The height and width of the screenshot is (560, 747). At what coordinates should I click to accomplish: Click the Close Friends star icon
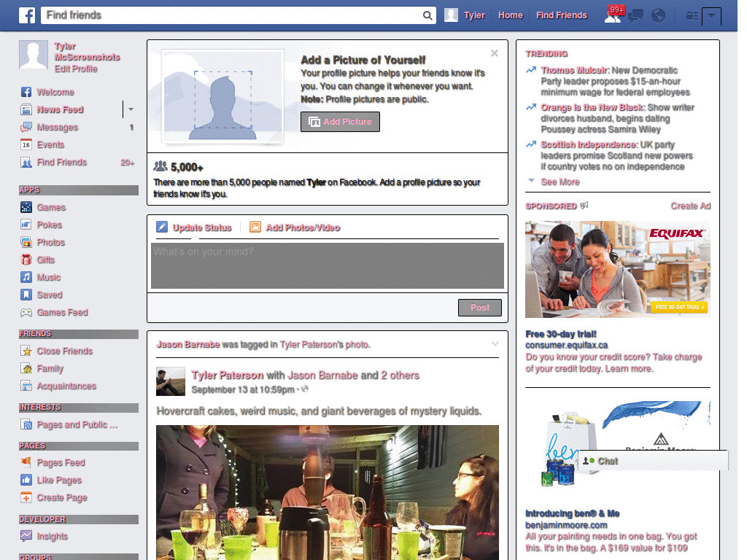pyautogui.click(x=26, y=351)
